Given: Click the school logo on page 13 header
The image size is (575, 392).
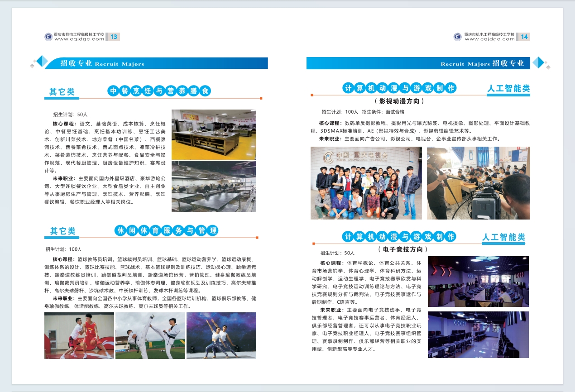Looking at the screenshot, I should [48, 37].
